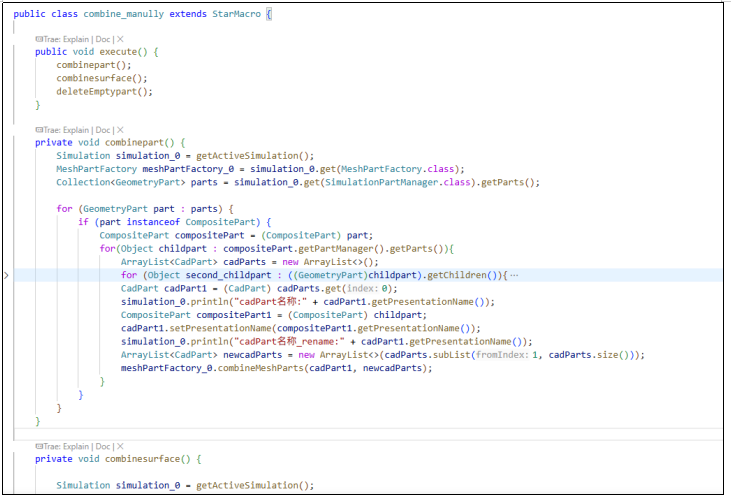
Task: Click the string "cadPart名称_rename:"
Action: pos(291,342)
